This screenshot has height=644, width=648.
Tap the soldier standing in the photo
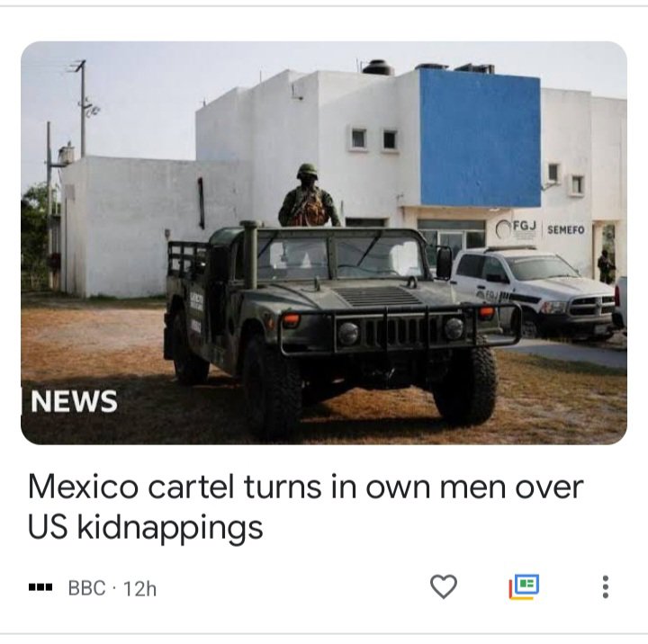309,195
